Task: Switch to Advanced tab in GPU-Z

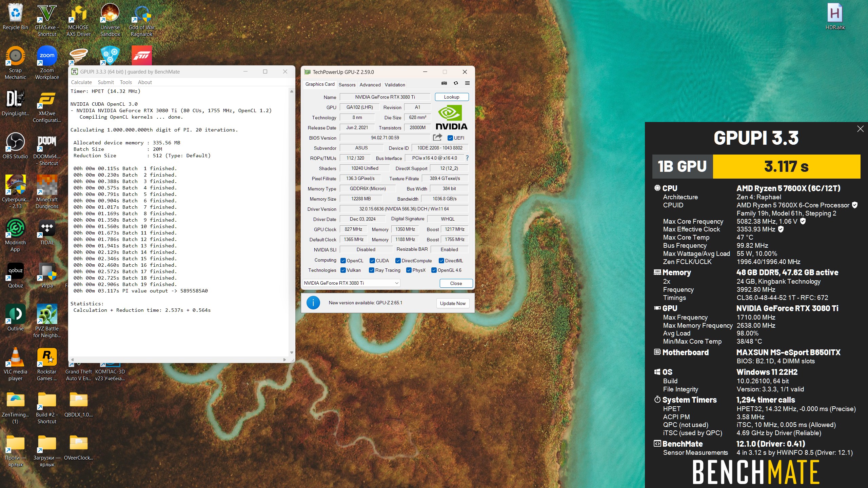Action: point(370,85)
